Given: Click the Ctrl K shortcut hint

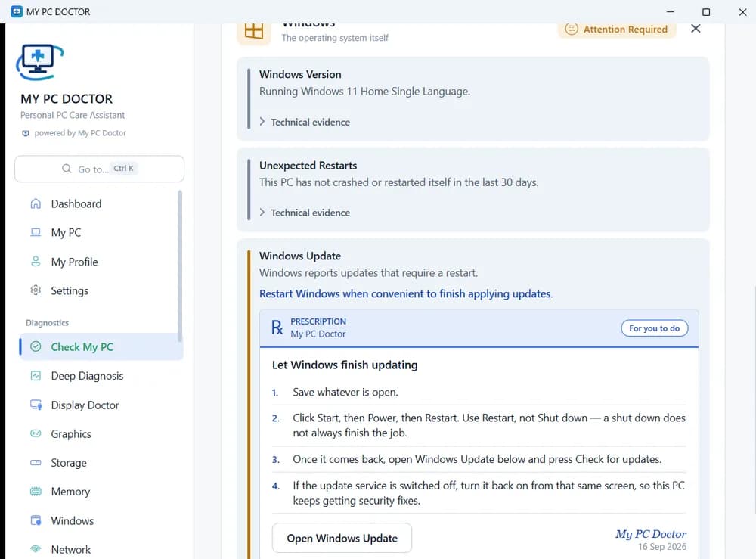Looking at the screenshot, I should [123, 169].
